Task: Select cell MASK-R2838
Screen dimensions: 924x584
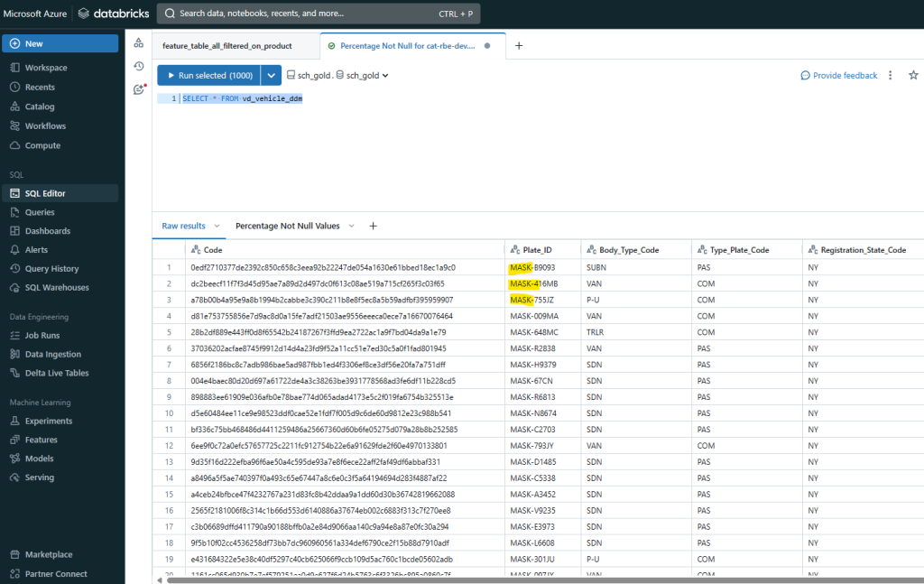Action: pos(542,348)
